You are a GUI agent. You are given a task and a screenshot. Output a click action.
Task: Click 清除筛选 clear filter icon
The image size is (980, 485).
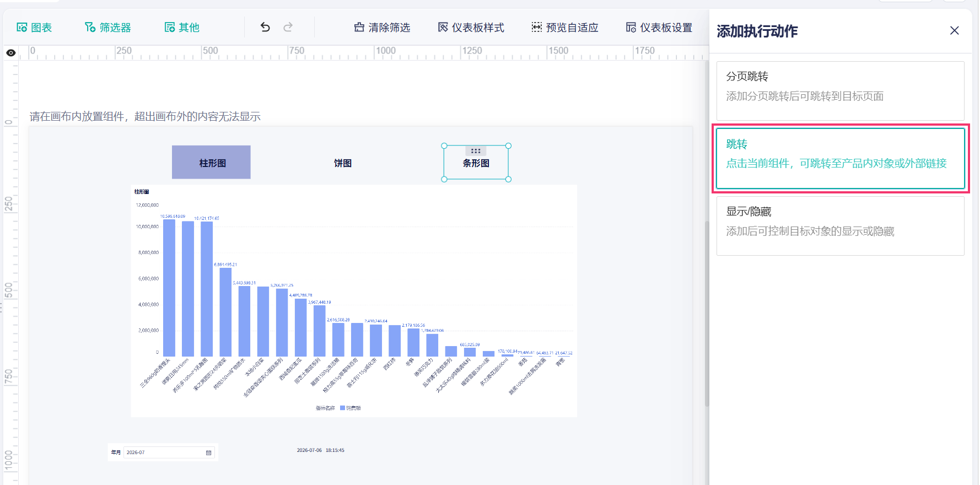click(382, 28)
